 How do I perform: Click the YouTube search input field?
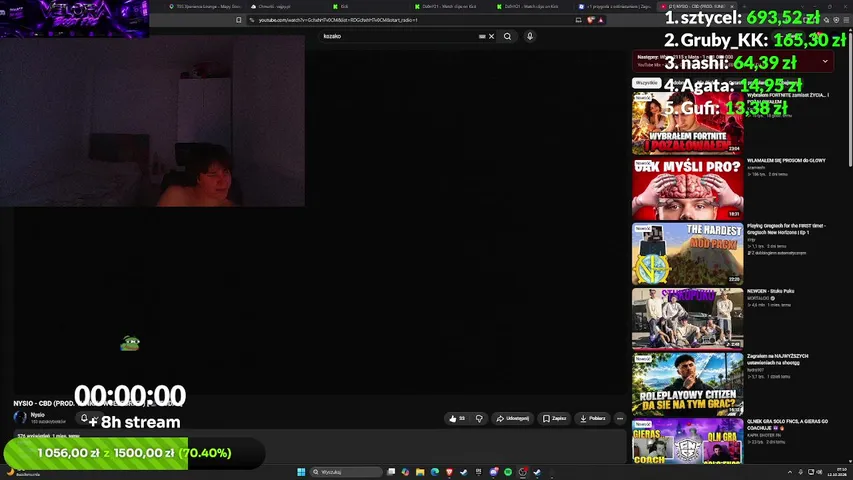400,36
